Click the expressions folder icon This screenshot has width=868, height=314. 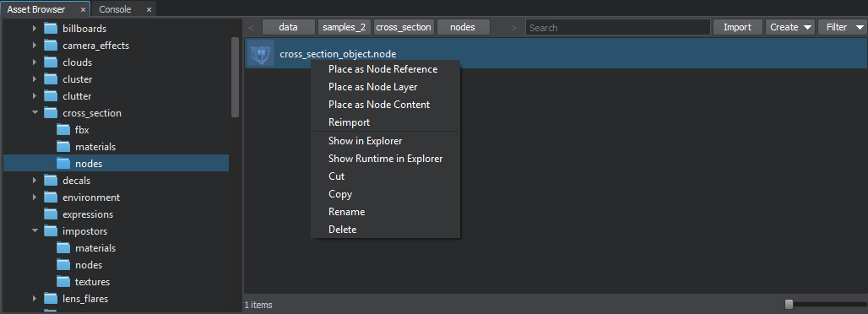click(51, 214)
